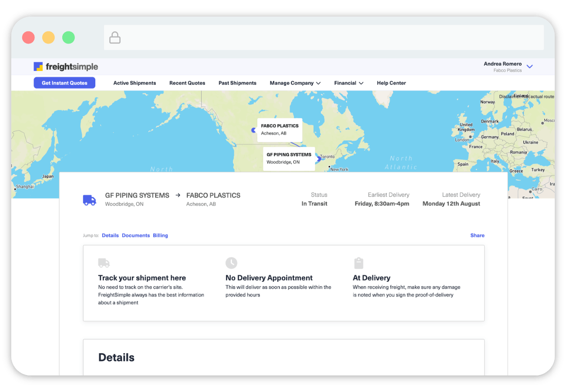Open the Help Center
566x392 pixels.
pos(391,83)
